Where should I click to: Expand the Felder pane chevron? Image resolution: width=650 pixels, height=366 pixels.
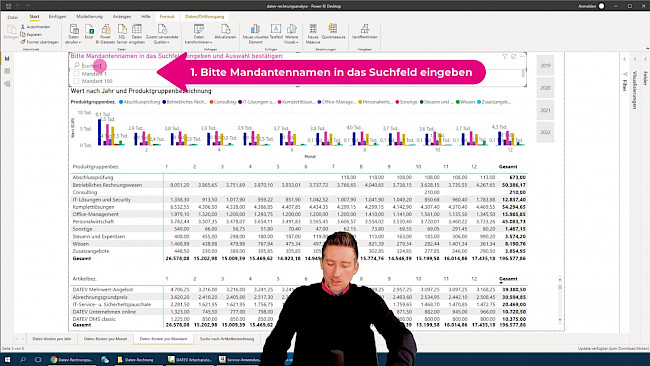(x=645, y=59)
